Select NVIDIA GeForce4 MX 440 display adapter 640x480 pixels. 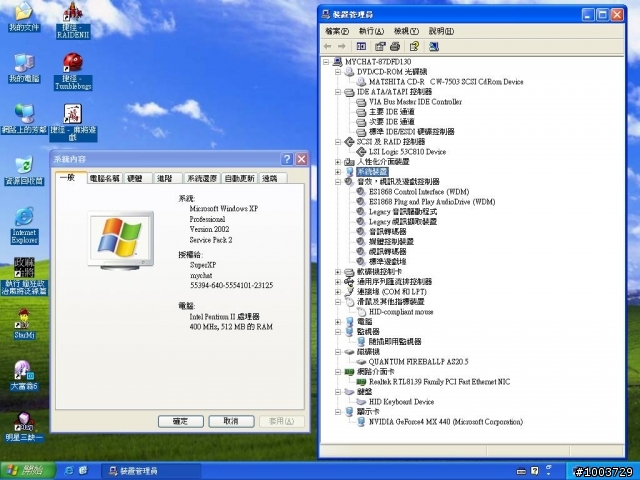tap(446, 422)
